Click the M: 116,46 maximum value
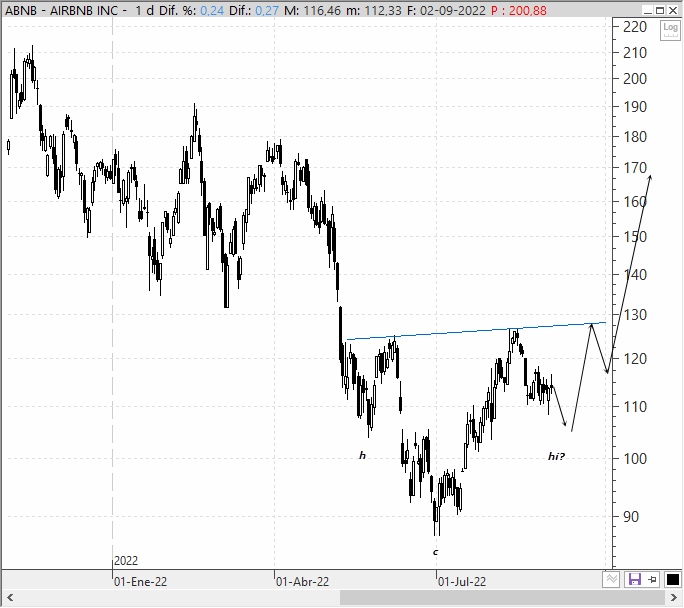The width and height of the screenshot is (684, 608). [312, 10]
